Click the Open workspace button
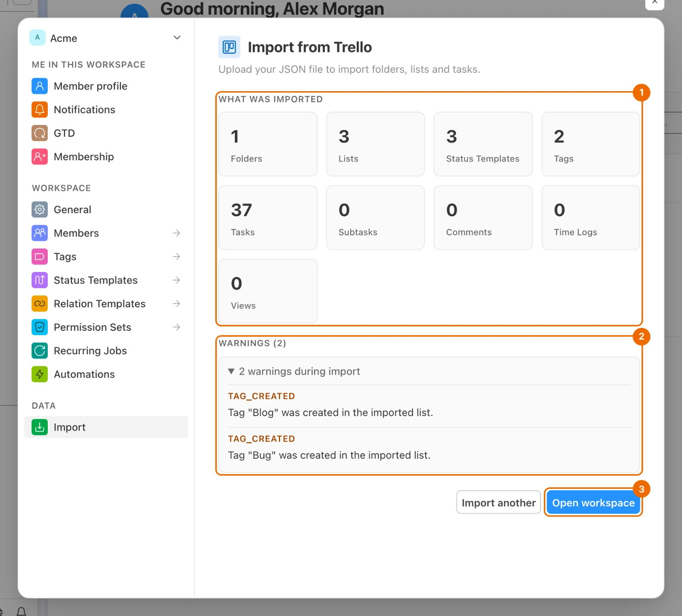Viewport: 682px width, 616px height. click(593, 502)
